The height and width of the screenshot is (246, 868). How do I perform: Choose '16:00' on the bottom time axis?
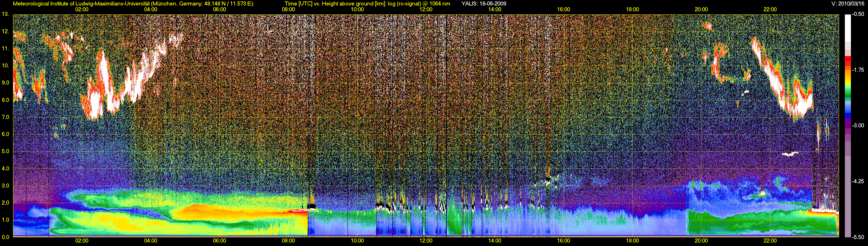(564, 241)
